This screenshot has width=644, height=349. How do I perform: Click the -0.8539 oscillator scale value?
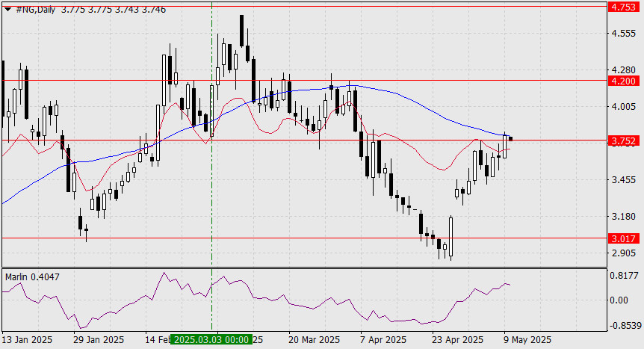pyautogui.click(x=625, y=326)
